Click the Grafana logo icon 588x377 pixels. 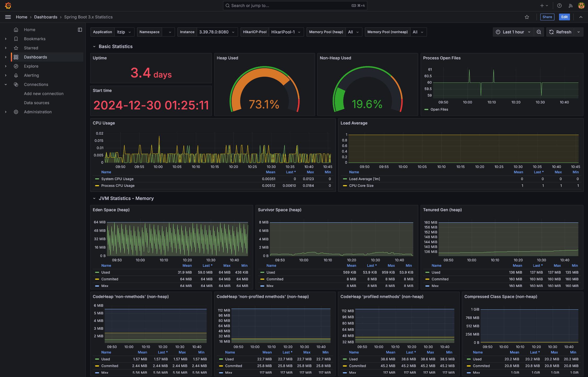(8, 5)
